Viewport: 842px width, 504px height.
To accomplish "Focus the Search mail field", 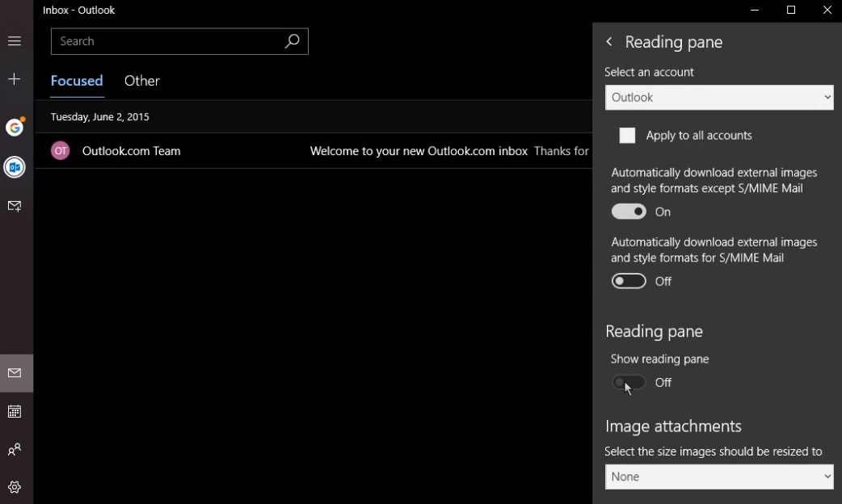I will tap(179, 41).
